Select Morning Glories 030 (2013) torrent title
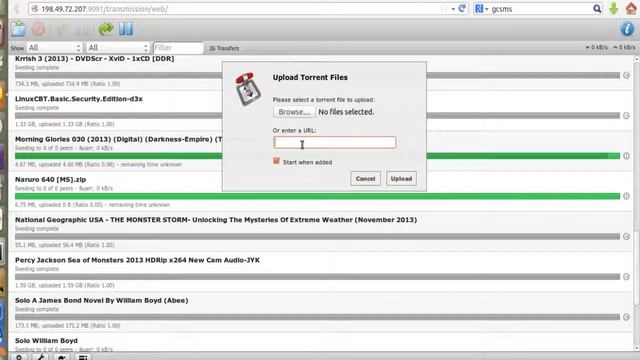 pyautogui.click(x=119, y=139)
